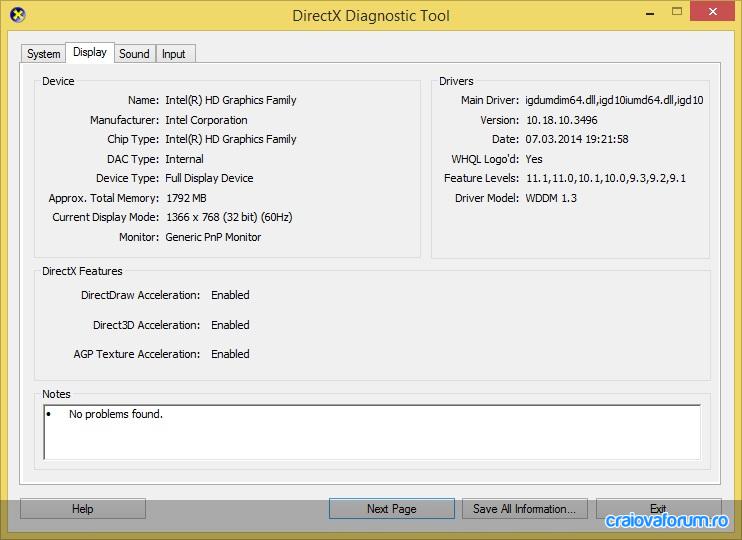
Task: Close the DirectX Diagnostic Tool window
Action: pos(712,11)
